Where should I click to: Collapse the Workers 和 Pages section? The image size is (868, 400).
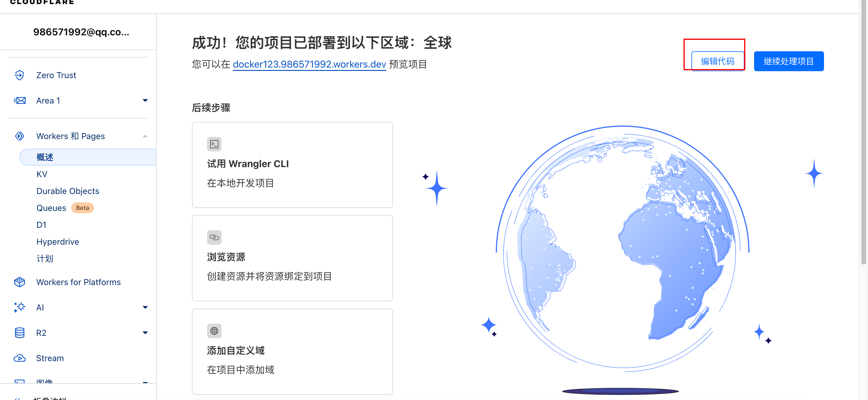[145, 135]
